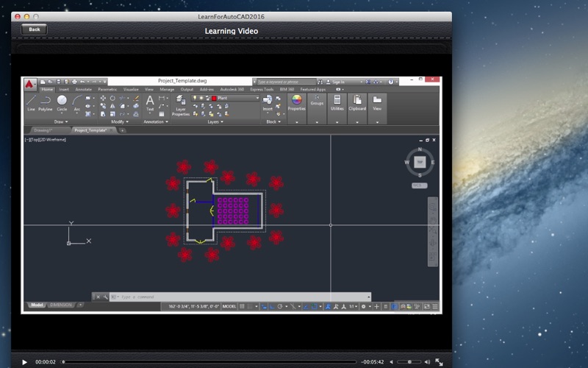
Task: Click the Text annotation tool
Action: click(x=150, y=103)
